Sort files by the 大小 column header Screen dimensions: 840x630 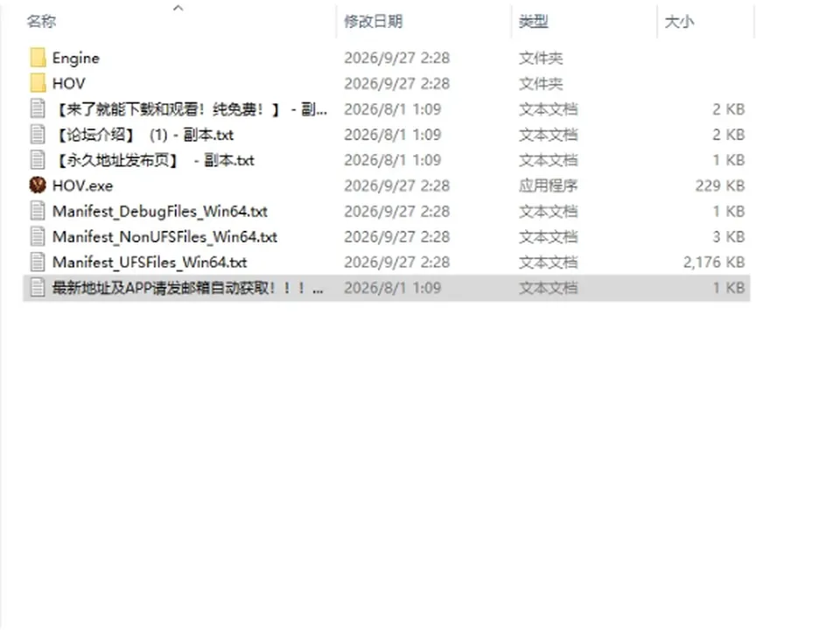coord(679,21)
